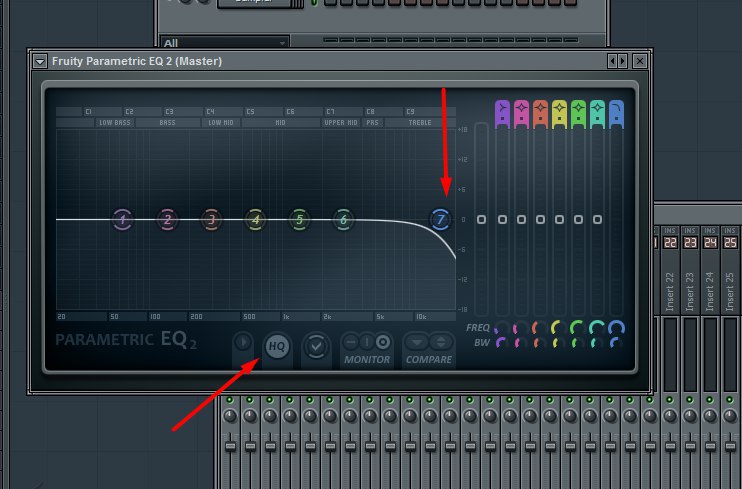Viewport: 742px width, 489px height.
Task: Go to next preset in EQ title bar
Action: coord(623,61)
